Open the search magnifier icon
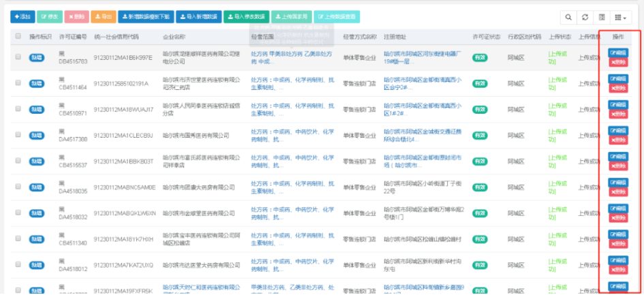This screenshot has width=644, height=295. (568, 17)
